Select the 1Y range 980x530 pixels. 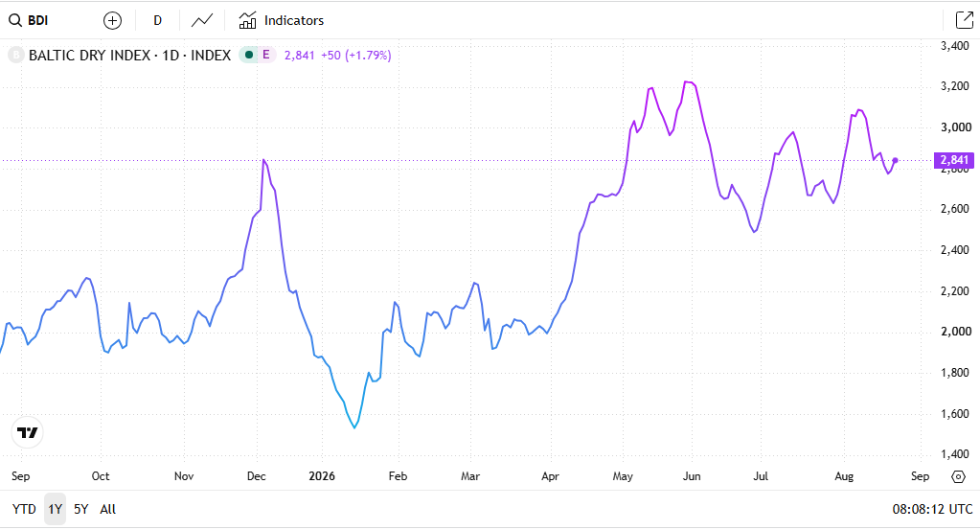click(x=55, y=509)
